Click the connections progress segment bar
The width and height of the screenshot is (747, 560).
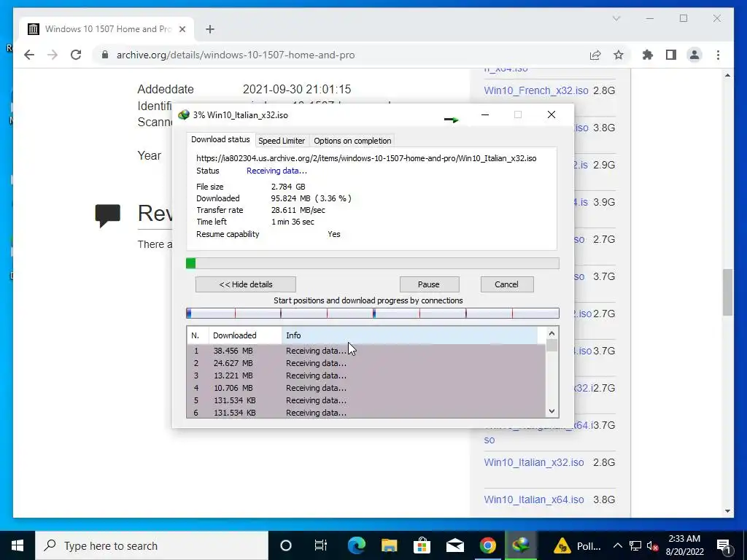coord(373,314)
